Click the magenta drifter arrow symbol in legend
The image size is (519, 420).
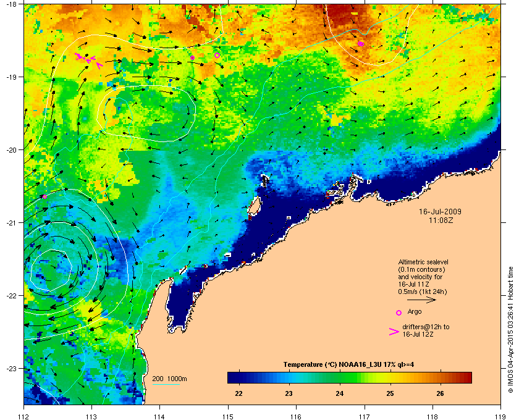click(x=394, y=332)
